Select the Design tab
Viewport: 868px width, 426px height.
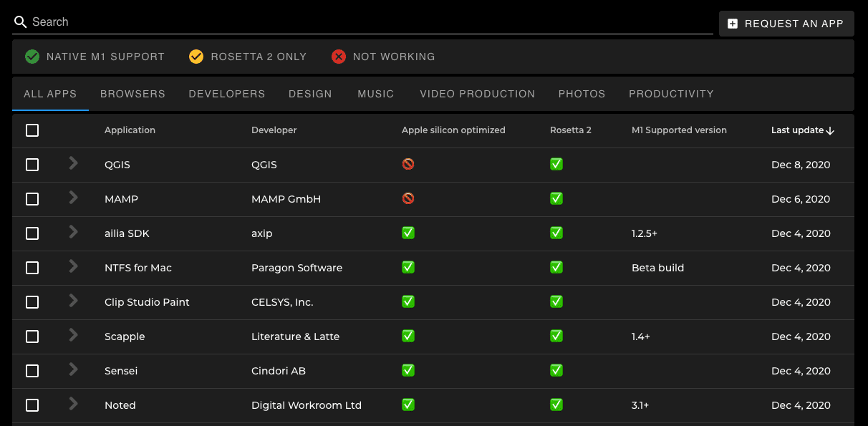point(310,94)
